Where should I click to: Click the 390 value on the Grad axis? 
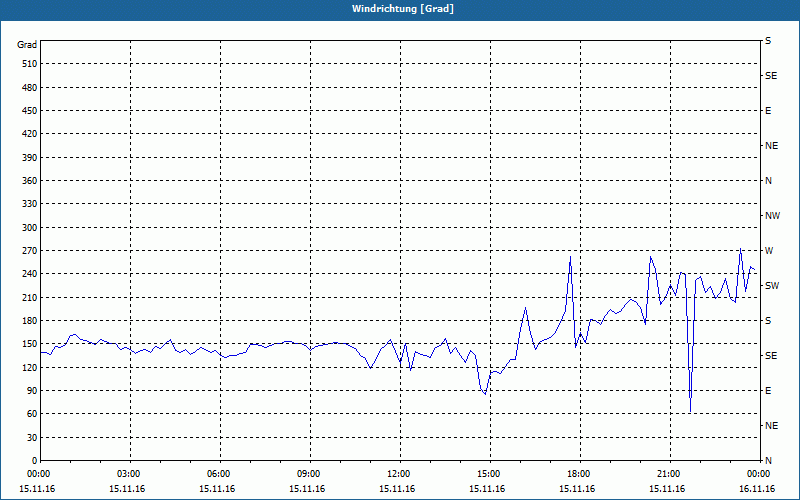30,157
